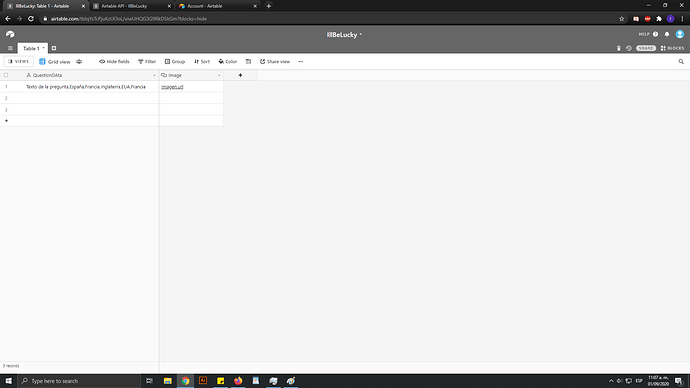This screenshot has width=690, height=388.
Task: Click the SHARE button
Action: 646,48
